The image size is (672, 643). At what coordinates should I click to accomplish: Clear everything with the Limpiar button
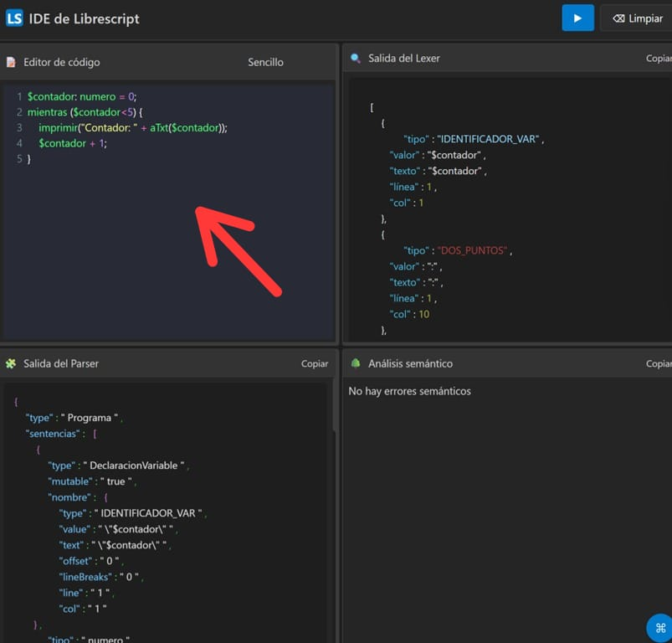pyautogui.click(x=638, y=18)
